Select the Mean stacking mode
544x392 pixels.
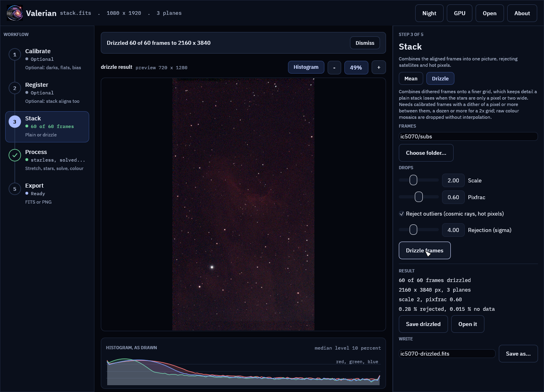point(411,78)
